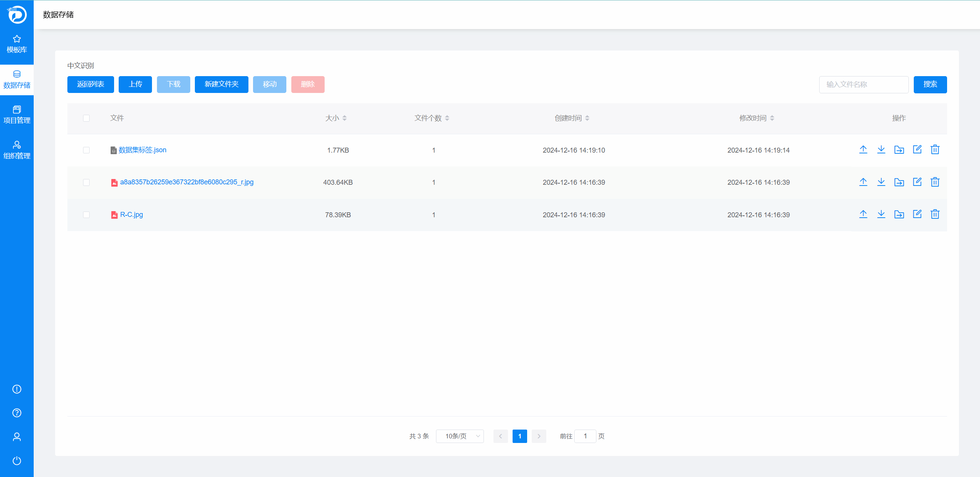This screenshot has width=980, height=477.
Task: Click download icon for R-C.jpg row
Action: click(x=881, y=214)
